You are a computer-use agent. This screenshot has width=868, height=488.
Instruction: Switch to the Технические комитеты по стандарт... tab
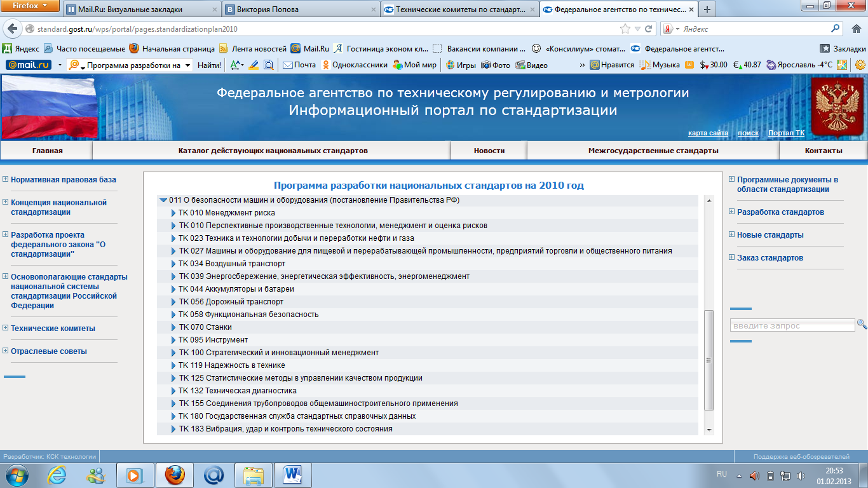pyautogui.click(x=459, y=10)
